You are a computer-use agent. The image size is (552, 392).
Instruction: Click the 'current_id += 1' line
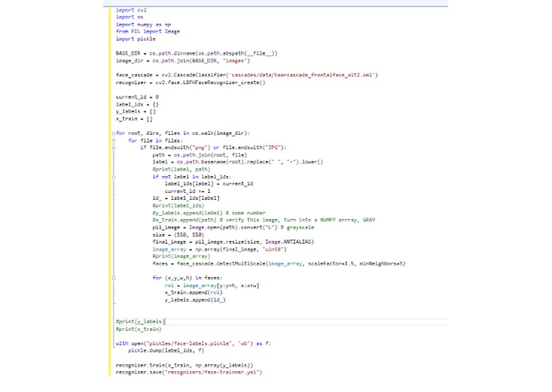tap(187, 191)
